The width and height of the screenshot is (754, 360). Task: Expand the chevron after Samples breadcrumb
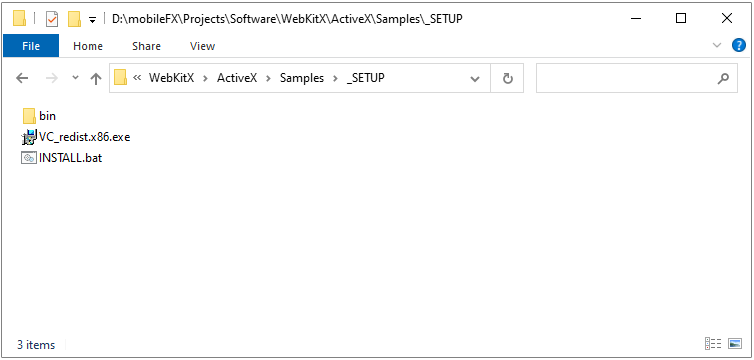[x=335, y=78]
